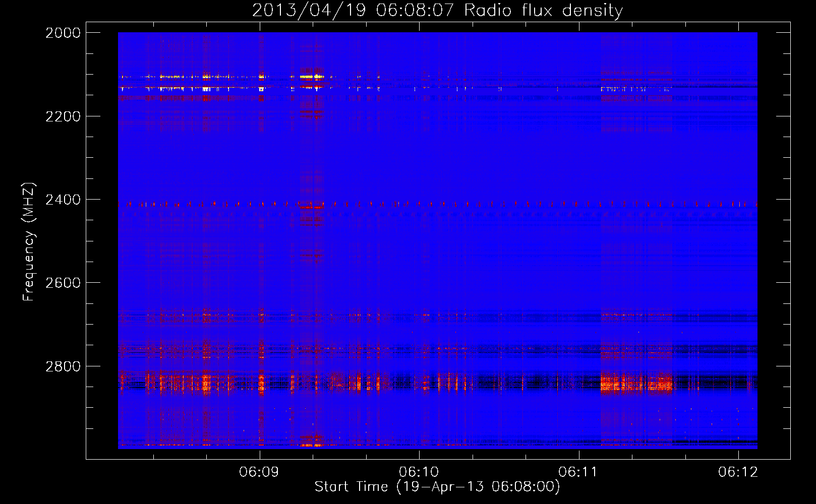Click the 'Start Time' x-axis title
This screenshot has width=816, height=504.
352,487
